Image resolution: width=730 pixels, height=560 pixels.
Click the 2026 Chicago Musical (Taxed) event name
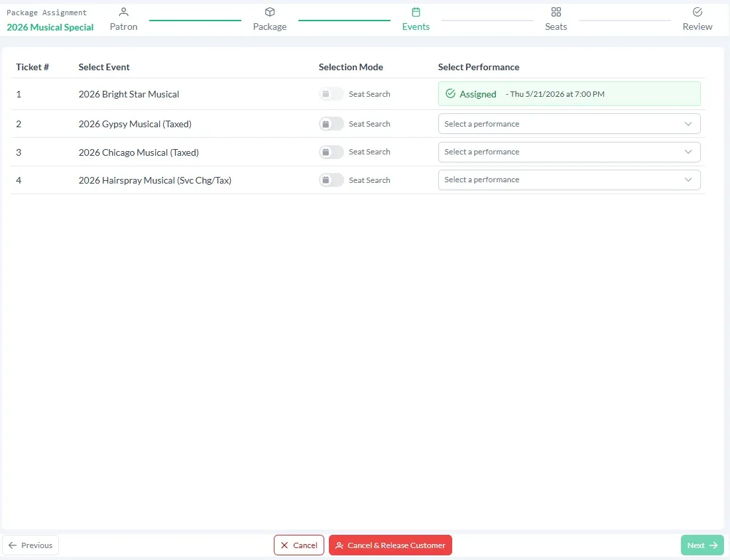point(139,152)
